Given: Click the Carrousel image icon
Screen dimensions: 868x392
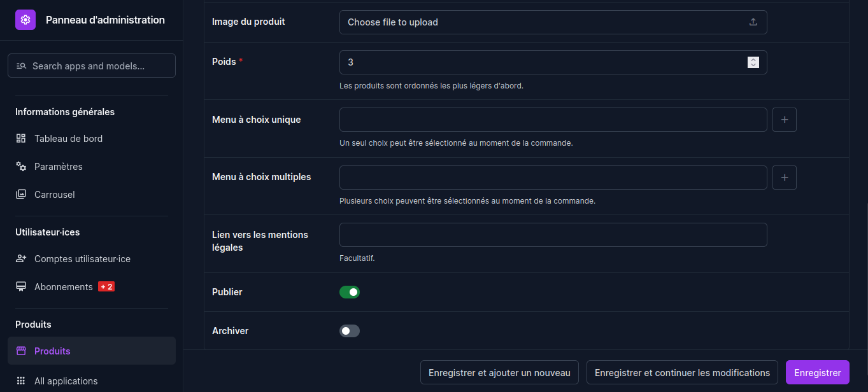Looking at the screenshot, I should (x=21, y=195).
